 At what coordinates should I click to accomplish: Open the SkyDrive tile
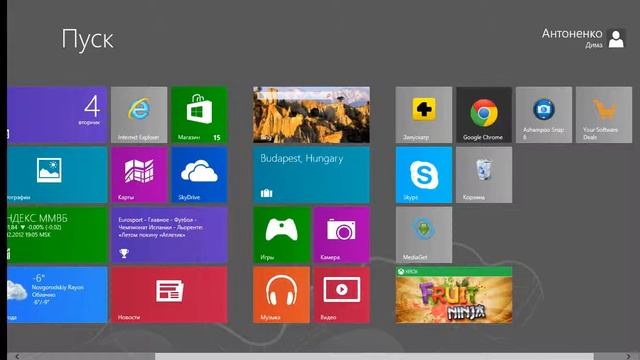click(x=199, y=175)
